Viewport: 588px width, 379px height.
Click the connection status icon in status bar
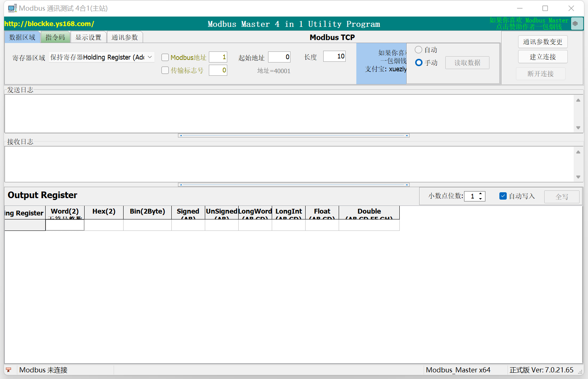click(8, 370)
